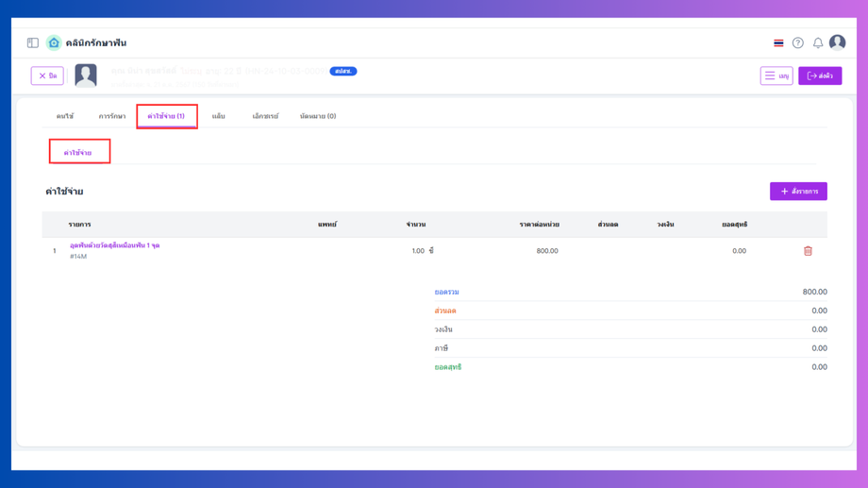Viewport: 868px width, 488px height.
Task: Open the help question mark icon
Action: (x=797, y=42)
